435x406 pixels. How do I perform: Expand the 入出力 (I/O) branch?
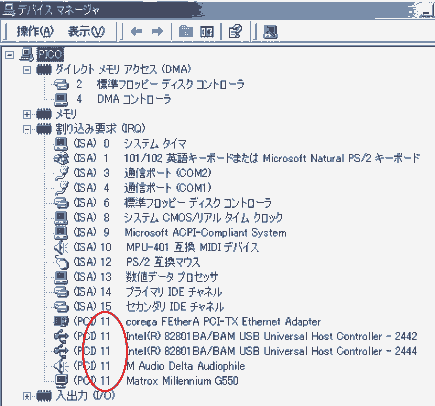[x=27, y=396]
